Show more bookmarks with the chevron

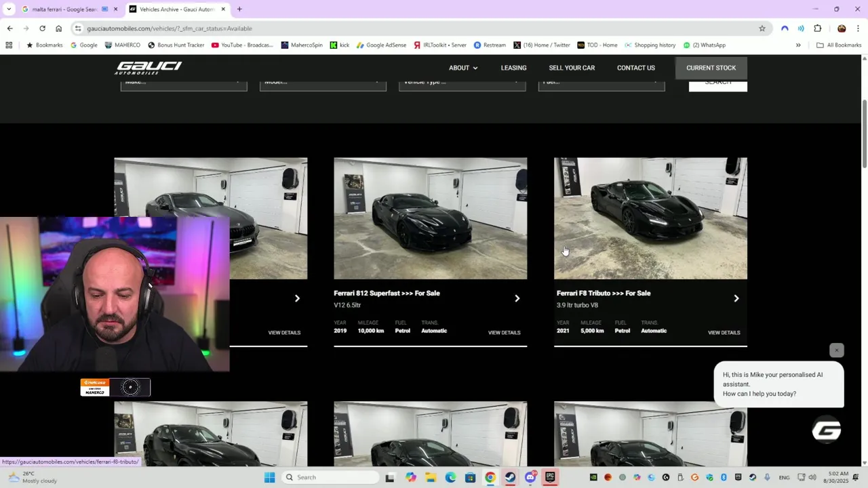pyautogui.click(x=798, y=45)
